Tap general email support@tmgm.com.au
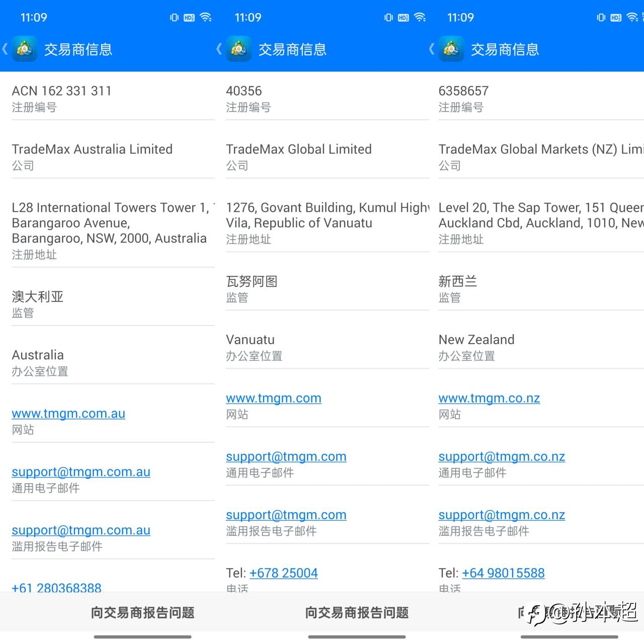The height and width of the screenshot is (644, 644). tap(81, 472)
